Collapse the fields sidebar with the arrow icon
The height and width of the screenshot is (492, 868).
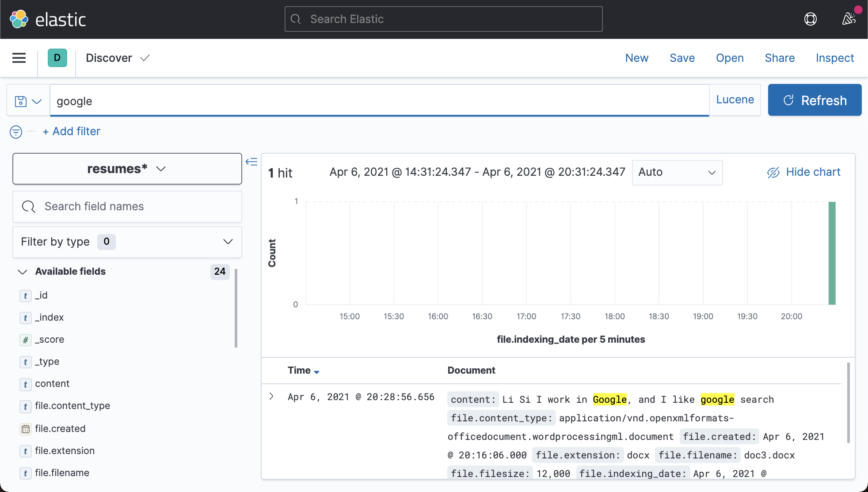(251, 162)
